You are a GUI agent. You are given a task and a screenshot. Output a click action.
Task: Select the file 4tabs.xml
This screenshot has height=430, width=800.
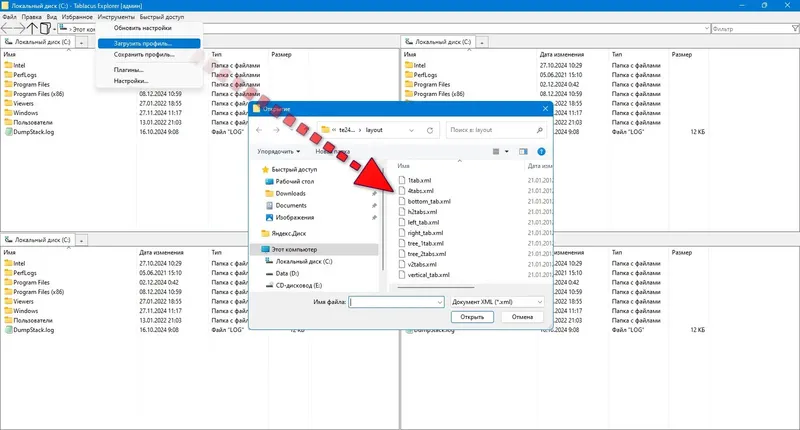(421, 191)
